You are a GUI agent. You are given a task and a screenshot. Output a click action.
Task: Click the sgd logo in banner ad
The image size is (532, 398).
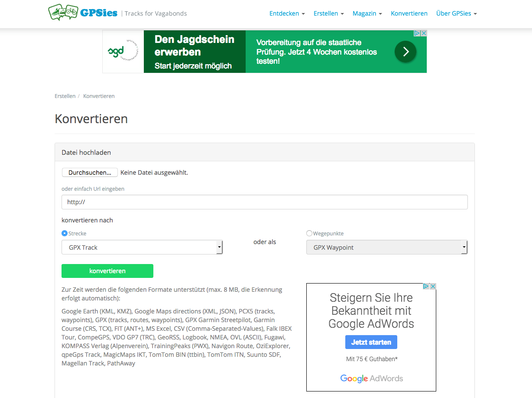click(x=123, y=52)
